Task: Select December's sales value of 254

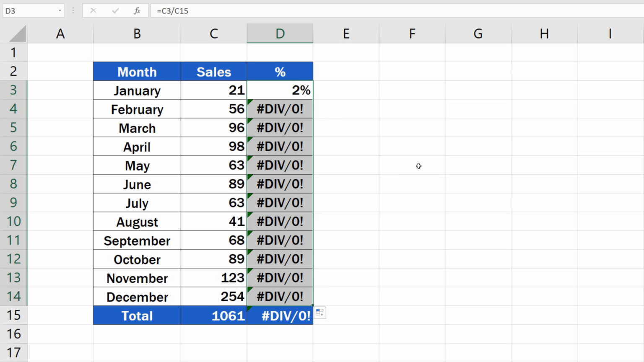Action: click(214, 297)
